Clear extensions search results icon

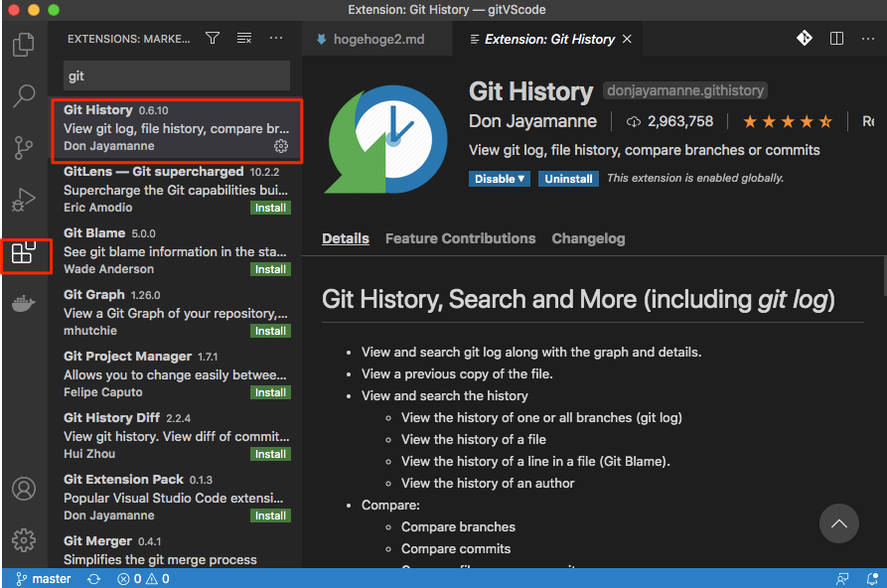coord(244,38)
